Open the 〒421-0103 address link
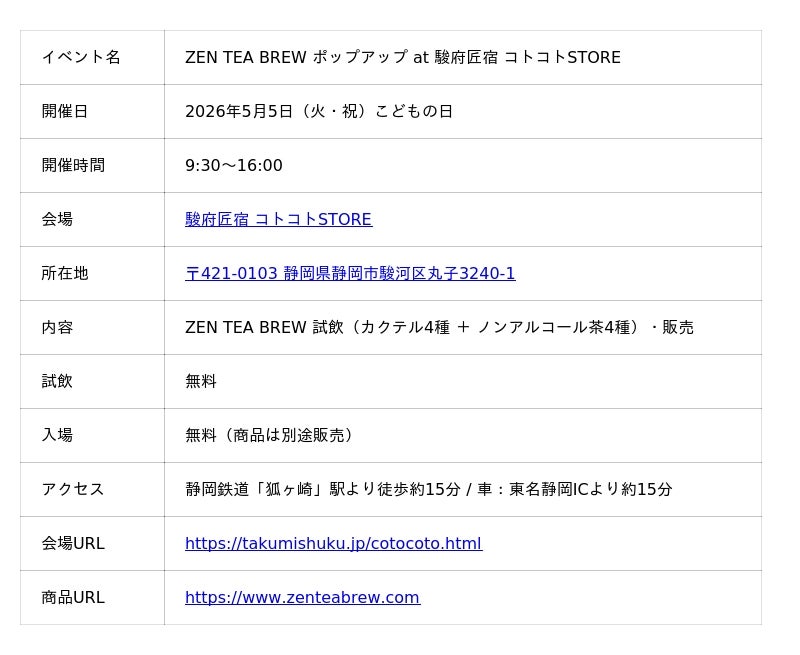This screenshot has height=655, width=800. click(x=350, y=273)
